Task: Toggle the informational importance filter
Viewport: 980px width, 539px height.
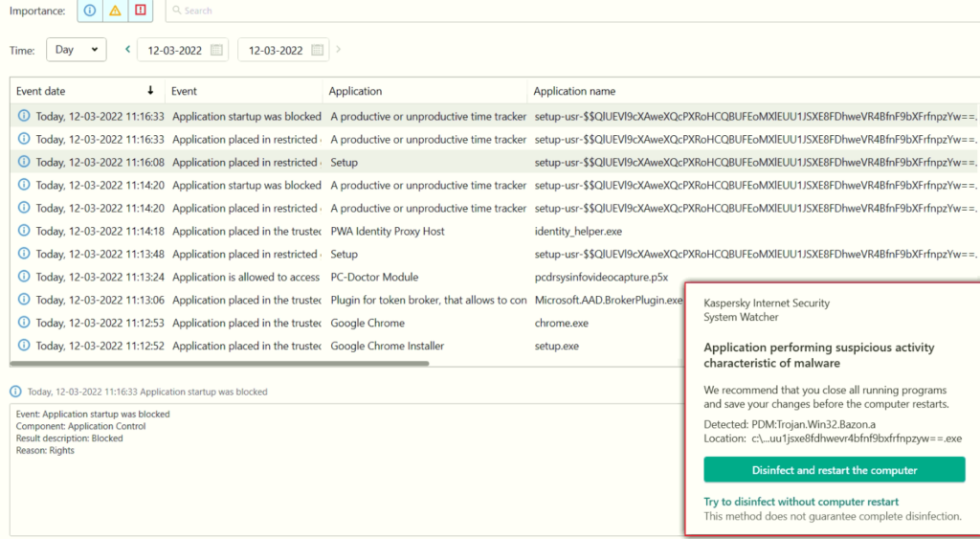Action: pos(90,11)
